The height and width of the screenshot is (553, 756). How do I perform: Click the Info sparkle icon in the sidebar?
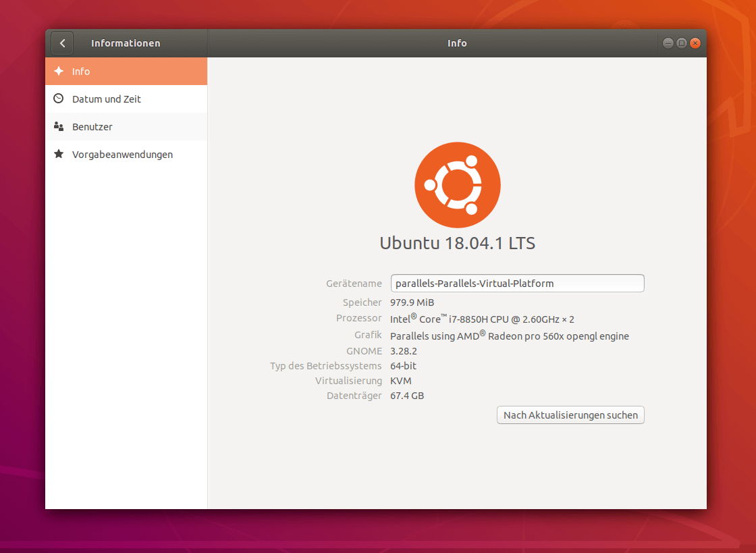59,72
